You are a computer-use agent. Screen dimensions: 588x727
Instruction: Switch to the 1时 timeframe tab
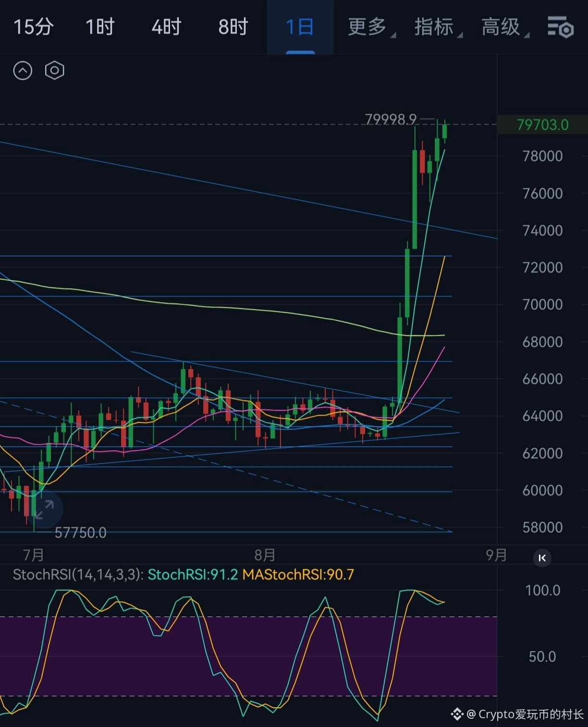100,26
